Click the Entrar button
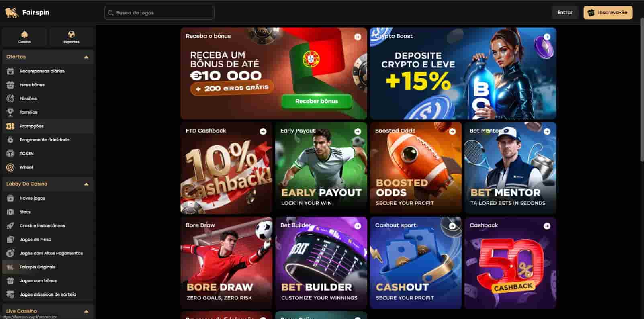 tap(565, 12)
